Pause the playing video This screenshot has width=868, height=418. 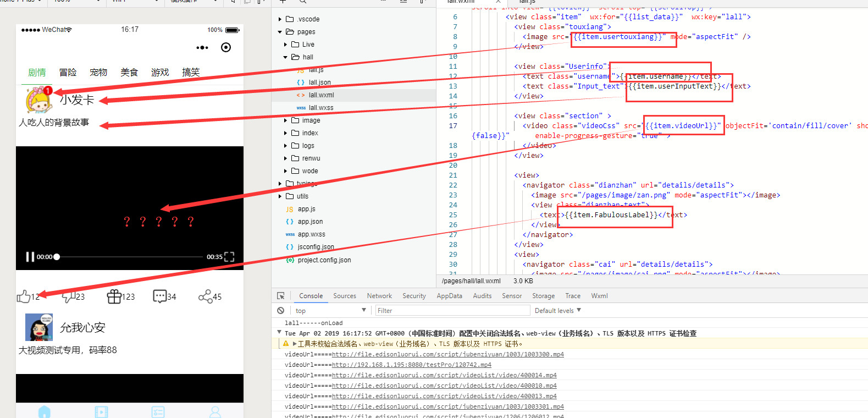click(30, 257)
